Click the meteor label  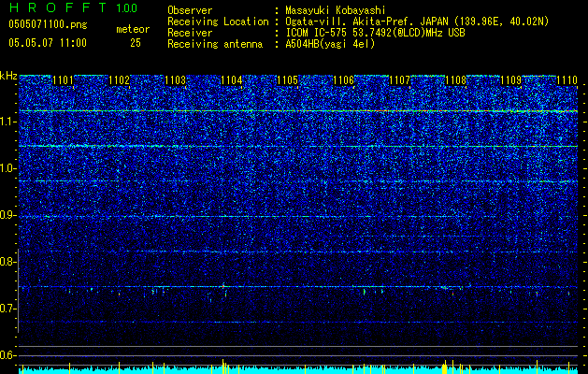tap(133, 29)
